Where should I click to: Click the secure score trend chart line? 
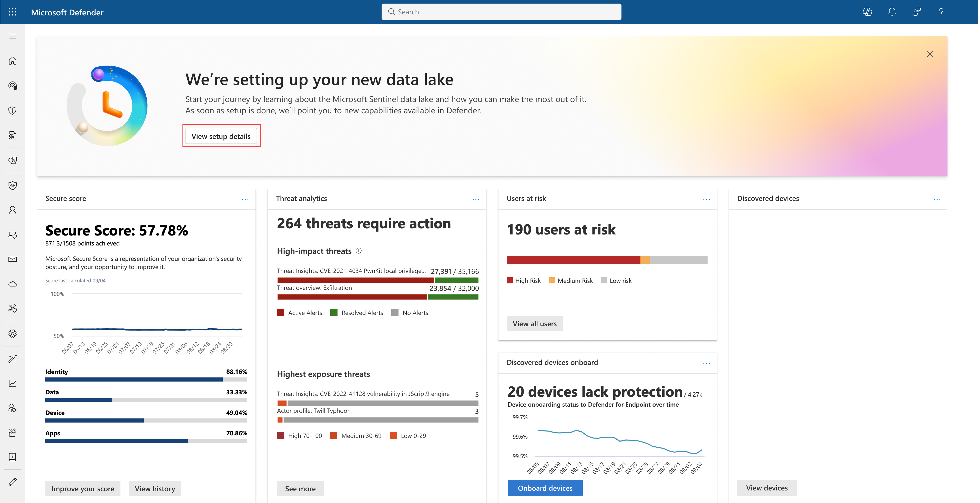[x=157, y=329]
